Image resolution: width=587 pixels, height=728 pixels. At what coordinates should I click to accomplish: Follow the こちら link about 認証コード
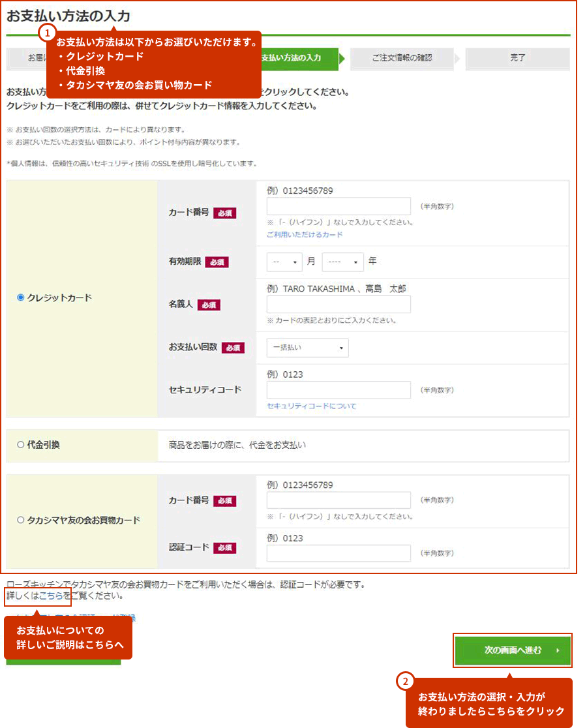pyautogui.click(x=51, y=596)
